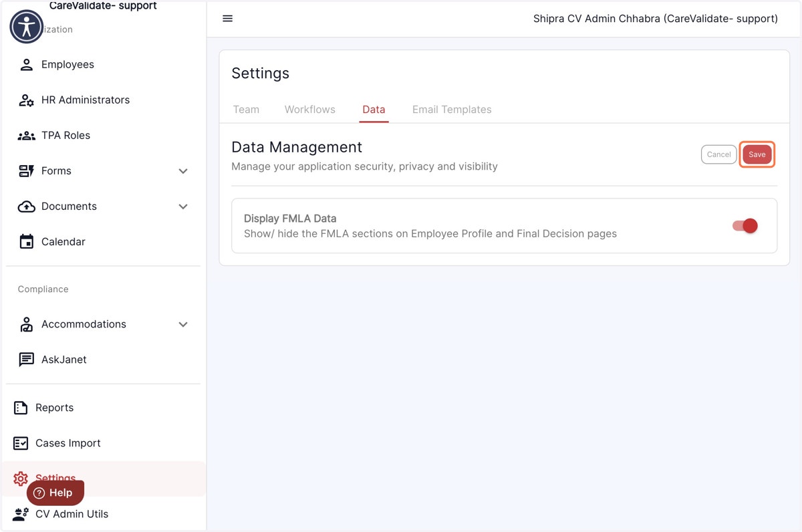Cancel the Data Management changes
This screenshot has height=532, width=802.
coord(718,154)
